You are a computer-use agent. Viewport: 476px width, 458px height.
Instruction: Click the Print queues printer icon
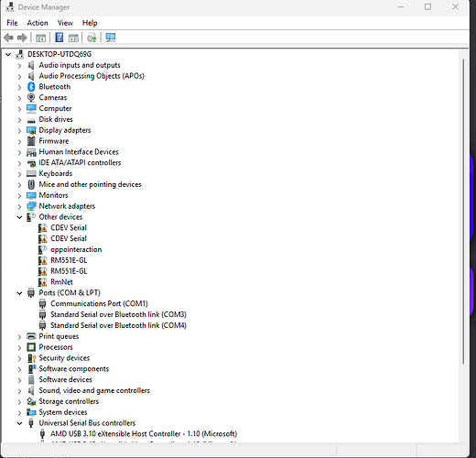(x=31, y=336)
